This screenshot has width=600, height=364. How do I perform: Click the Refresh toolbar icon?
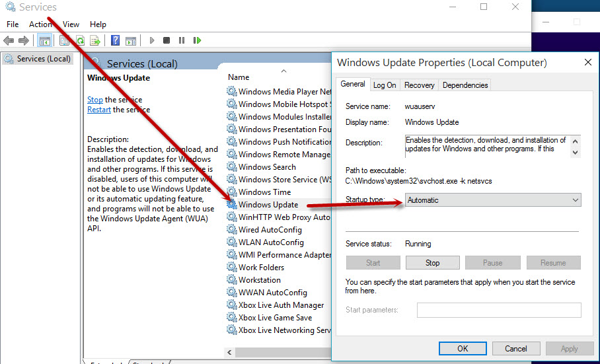pyautogui.click(x=80, y=40)
